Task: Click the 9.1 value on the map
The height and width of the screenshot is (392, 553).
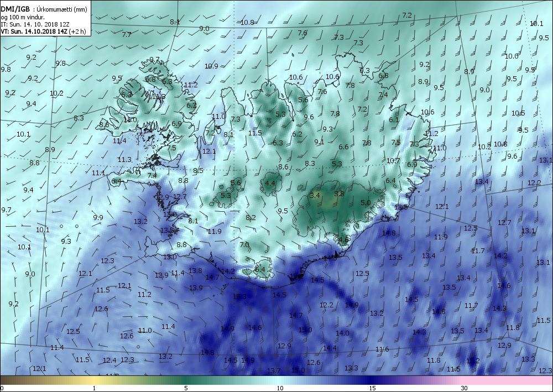Action: tap(319, 142)
